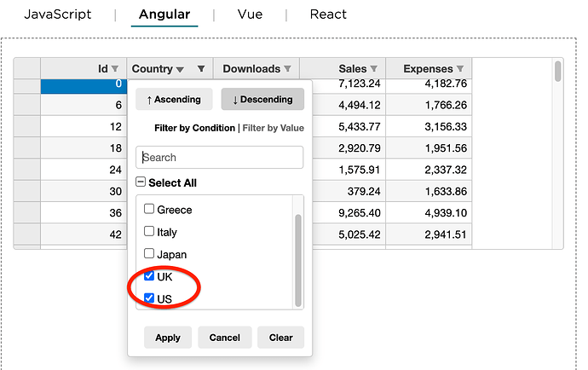The height and width of the screenshot is (370, 588).
Task: Click the Apply filter button
Action: pos(168,338)
